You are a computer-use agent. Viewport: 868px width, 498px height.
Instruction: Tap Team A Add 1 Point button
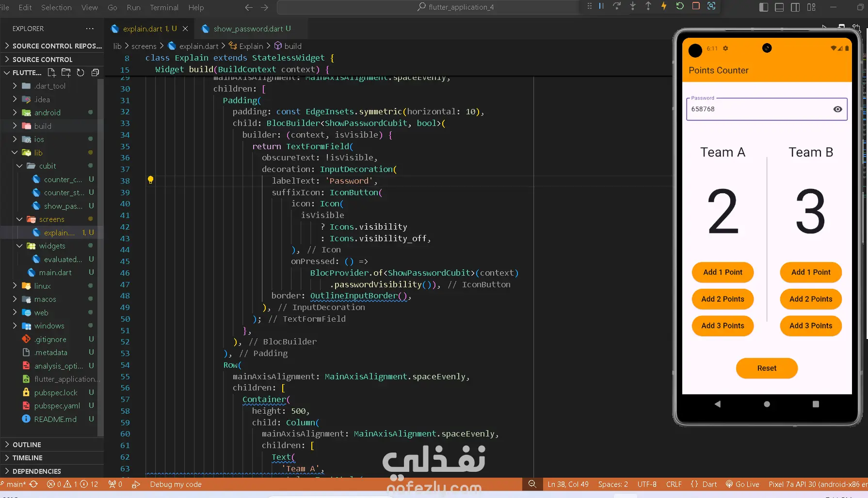[x=723, y=272]
